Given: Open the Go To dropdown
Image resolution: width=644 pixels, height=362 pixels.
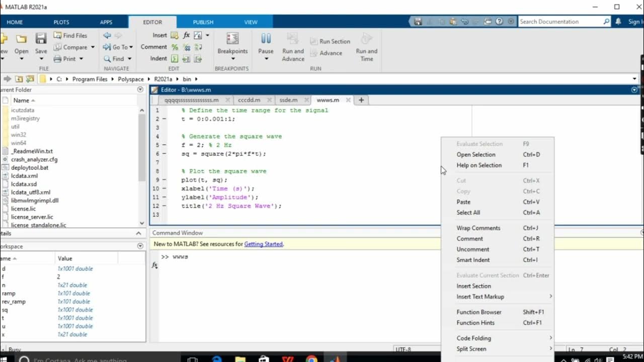Looking at the screenshot, I should (131, 47).
